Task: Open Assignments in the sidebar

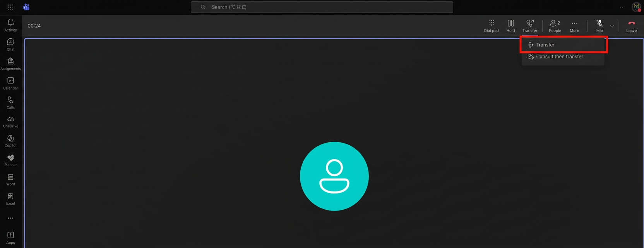Action: coord(10,64)
